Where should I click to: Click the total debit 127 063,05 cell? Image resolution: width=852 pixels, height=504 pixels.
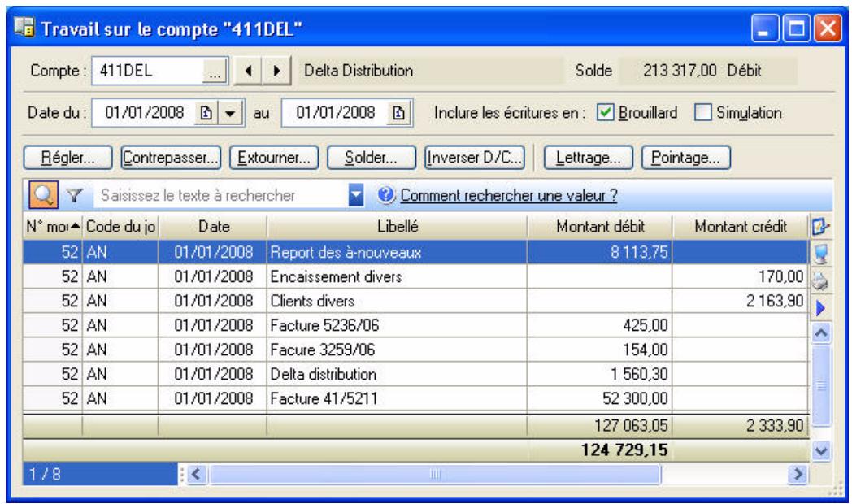click(x=600, y=425)
